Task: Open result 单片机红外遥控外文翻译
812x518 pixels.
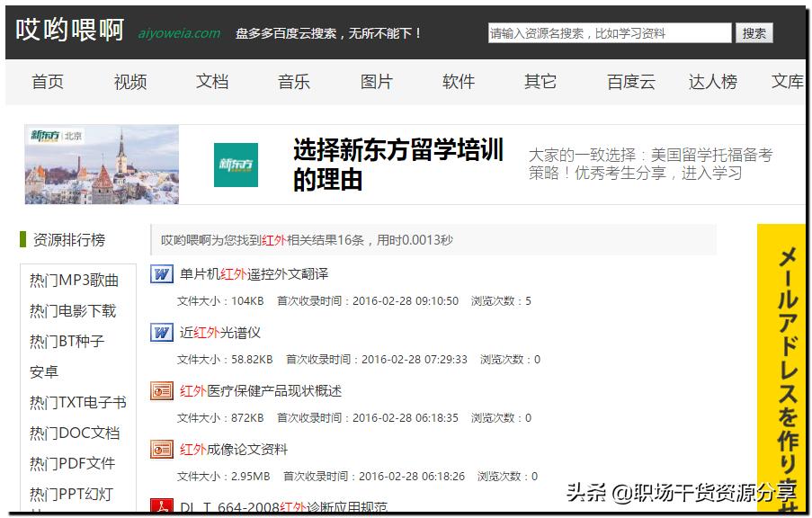Action: click(x=254, y=274)
